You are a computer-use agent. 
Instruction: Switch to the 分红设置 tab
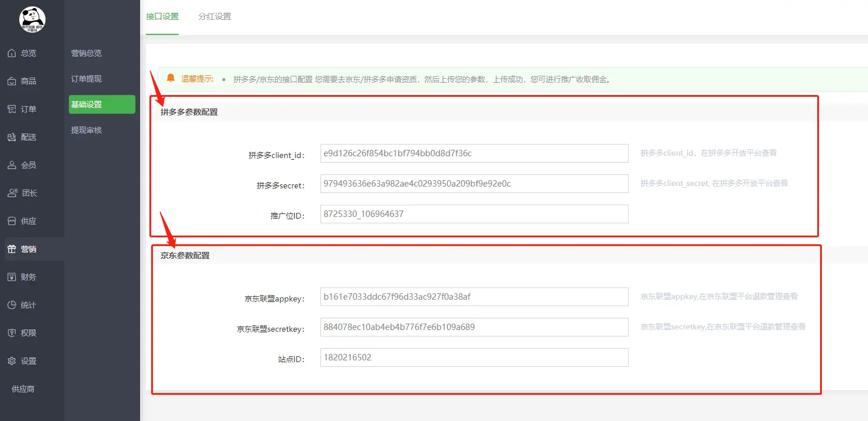click(x=215, y=16)
